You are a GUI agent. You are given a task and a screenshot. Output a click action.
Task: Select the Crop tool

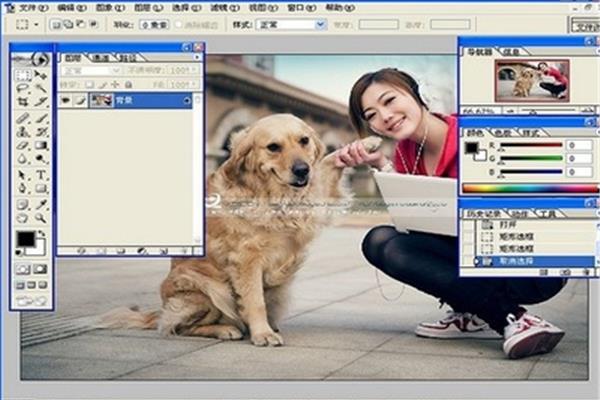(x=23, y=102)
